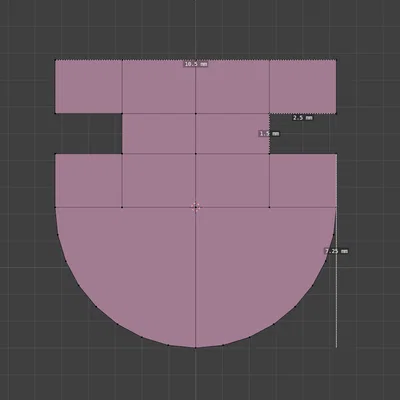Select the top-left rectangular face
This screenshot has height=400, width=400.
click(89, 87)
